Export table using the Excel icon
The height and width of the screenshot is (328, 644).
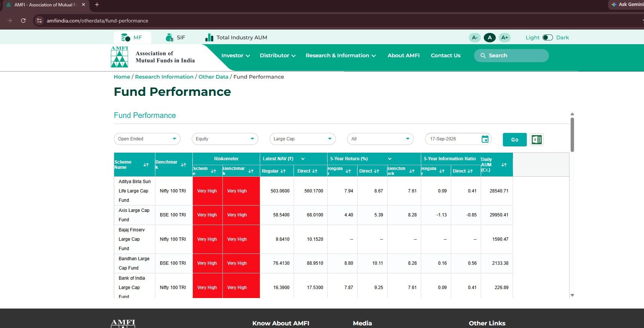click(x=537, y=140)
